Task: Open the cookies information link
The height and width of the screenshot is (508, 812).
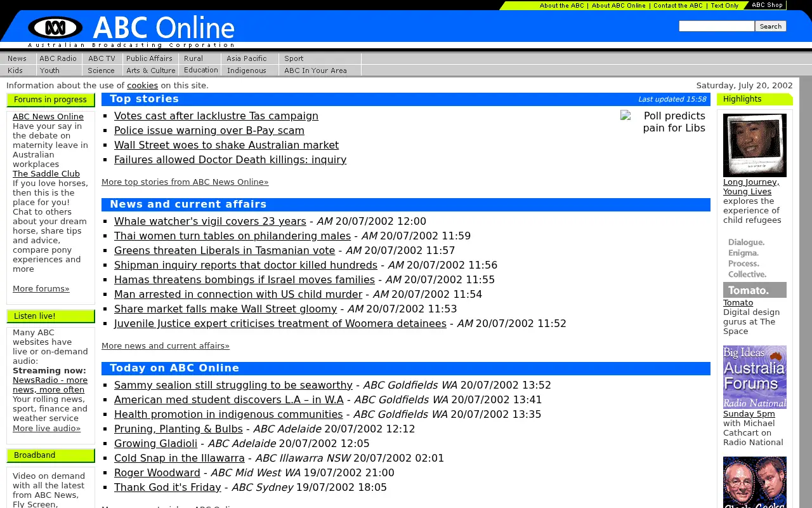Action: click(142, 85)
